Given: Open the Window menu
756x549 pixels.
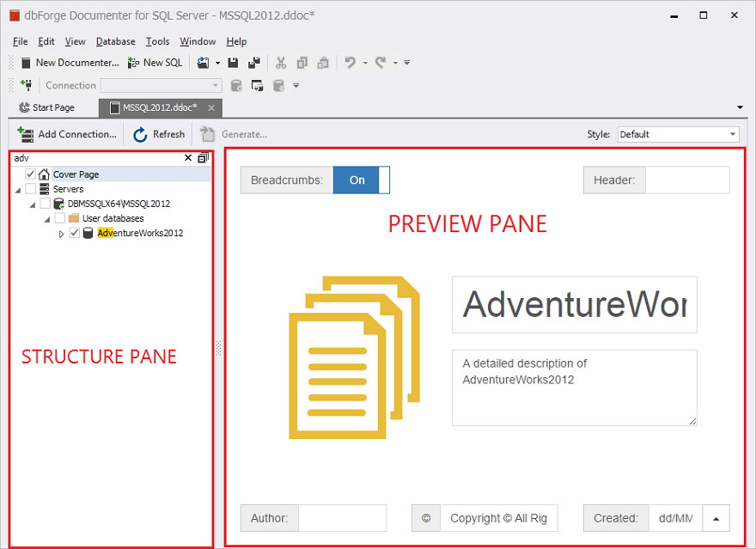Looking at the screenshot, I should 198,41.
